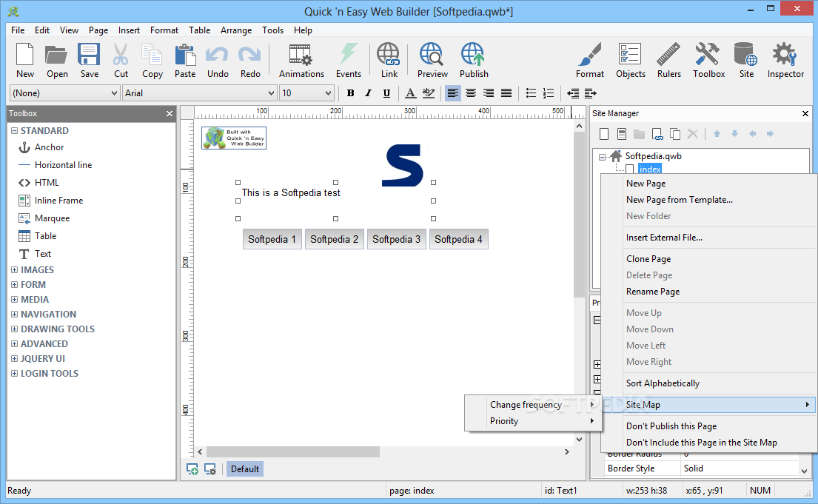Viewport: 818px width, 504px height.
Task: Click the new page icon in Site Manager
Action: pyautogui.click(x=604, y=134)
